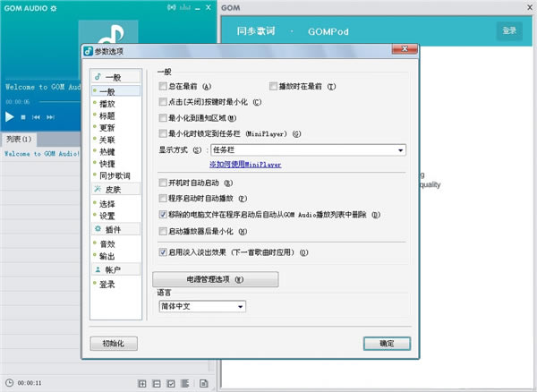
Task: Select 选择 under skin category
Action: coord(107,204)
